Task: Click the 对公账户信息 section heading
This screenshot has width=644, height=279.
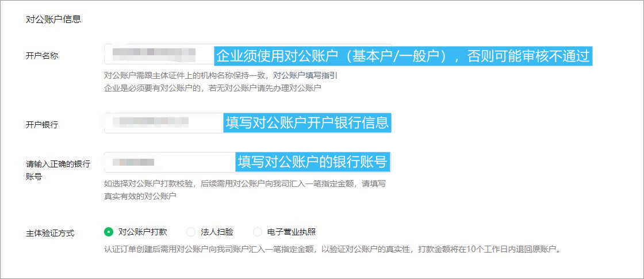Action: [53, 19]
